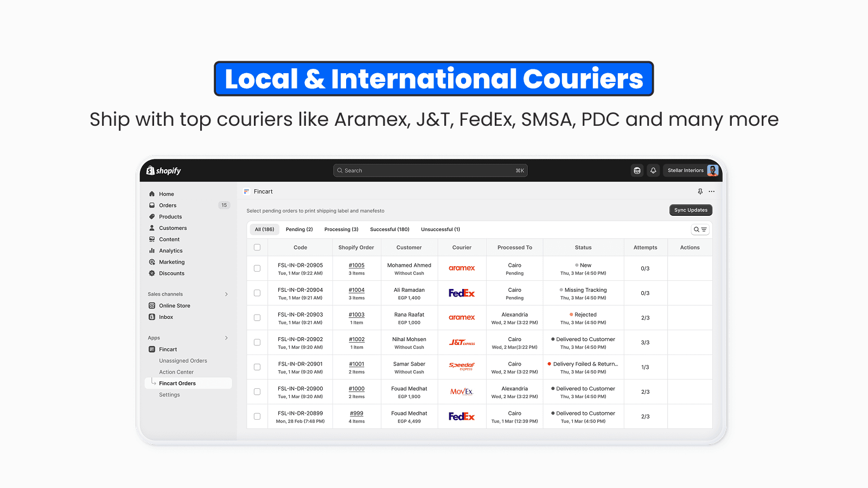The width and height of the screenshot is (868, 488).
Task: Open the Discounts section
Action: pyautogui.click(x=171, y=273)
